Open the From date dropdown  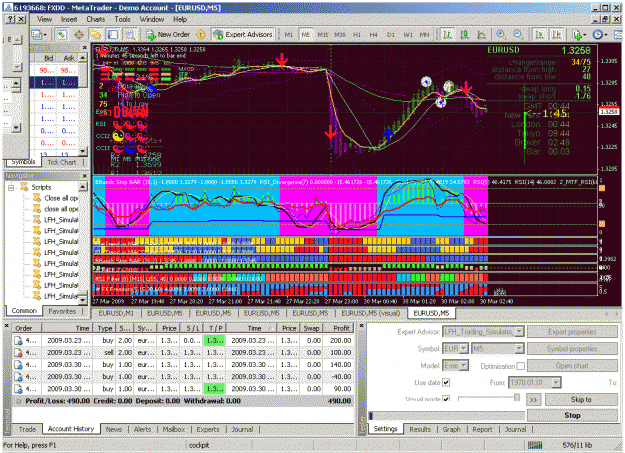click(x=556, y=383)
